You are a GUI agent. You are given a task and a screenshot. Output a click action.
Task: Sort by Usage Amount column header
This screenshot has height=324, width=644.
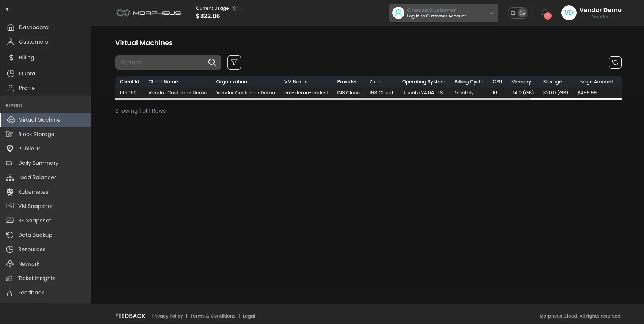point(595,82)
